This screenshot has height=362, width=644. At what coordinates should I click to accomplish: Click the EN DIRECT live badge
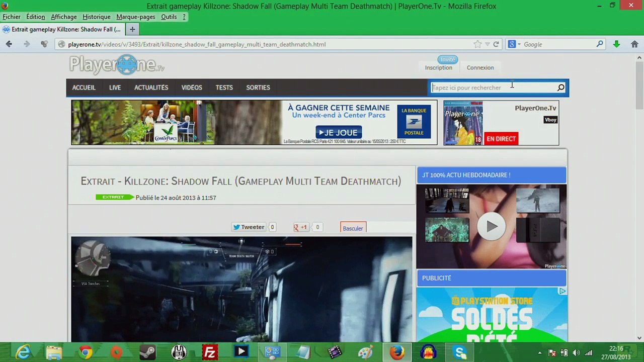pos(501,139)
